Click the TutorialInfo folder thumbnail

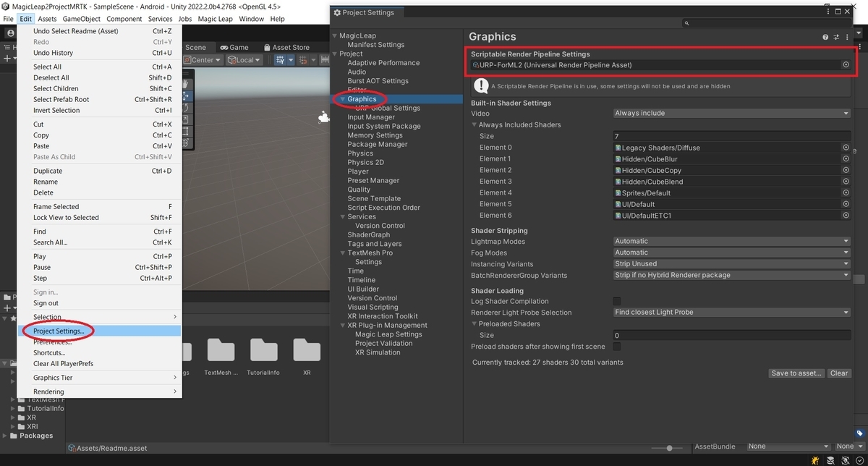pyautogui.click(x=264, y=349)
